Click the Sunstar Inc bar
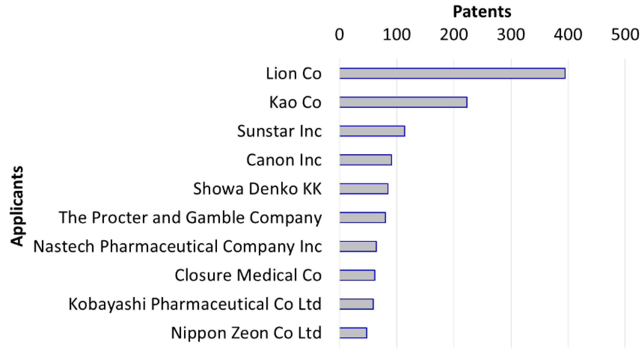This screenshot has height=358, width=644. [x=372, y=131]
